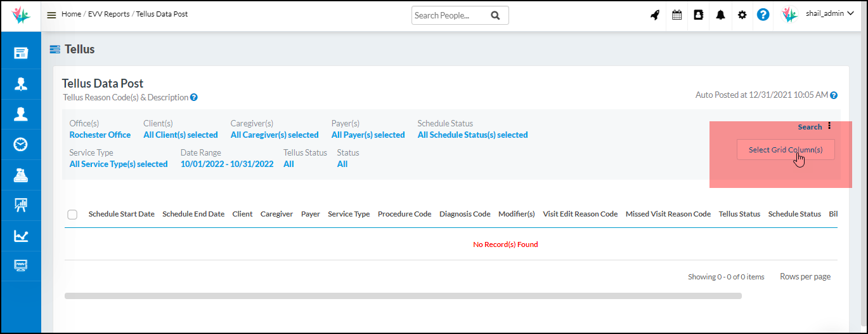
Task: Click the Select Grid Column(s) button
Action: [785, 150]
